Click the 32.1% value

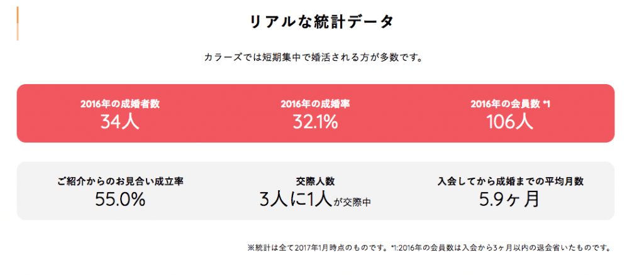pyautogui.click(x=316, y=122)
